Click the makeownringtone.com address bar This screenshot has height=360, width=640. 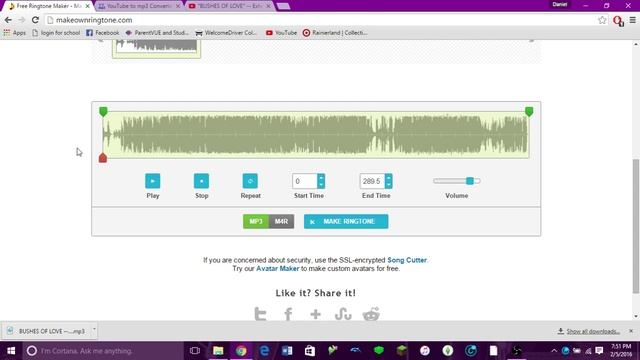click(x=322, y=20)
